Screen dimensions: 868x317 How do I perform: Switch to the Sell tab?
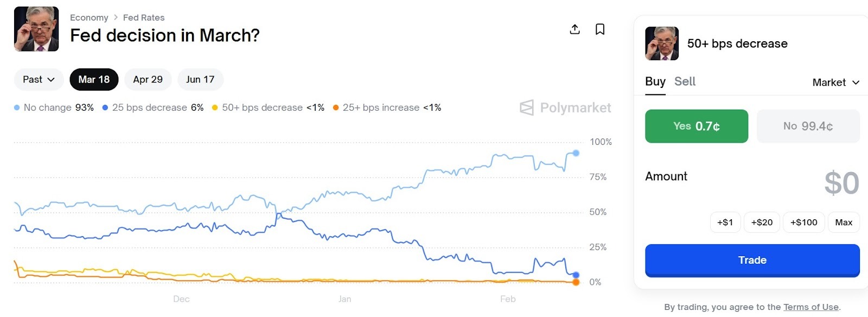coord(685,81)
